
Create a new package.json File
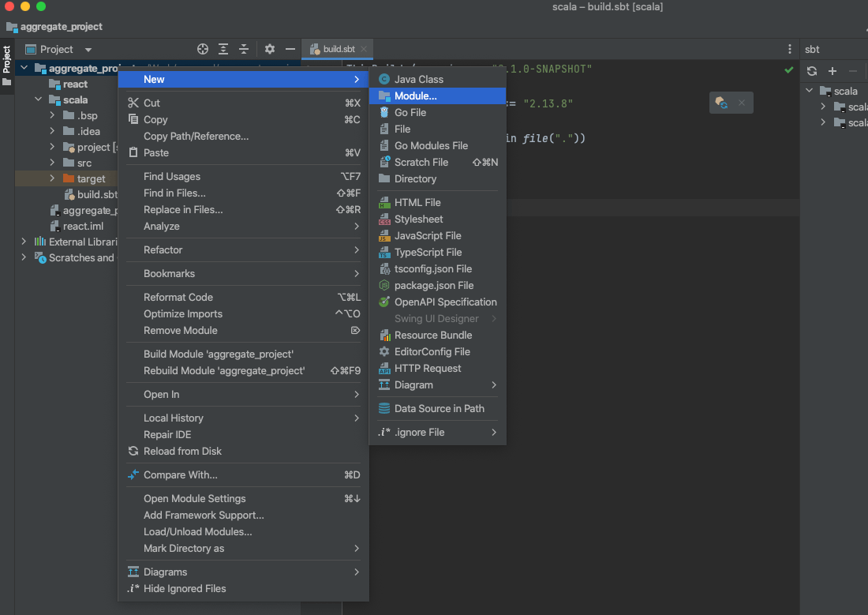tap(438, 285)
